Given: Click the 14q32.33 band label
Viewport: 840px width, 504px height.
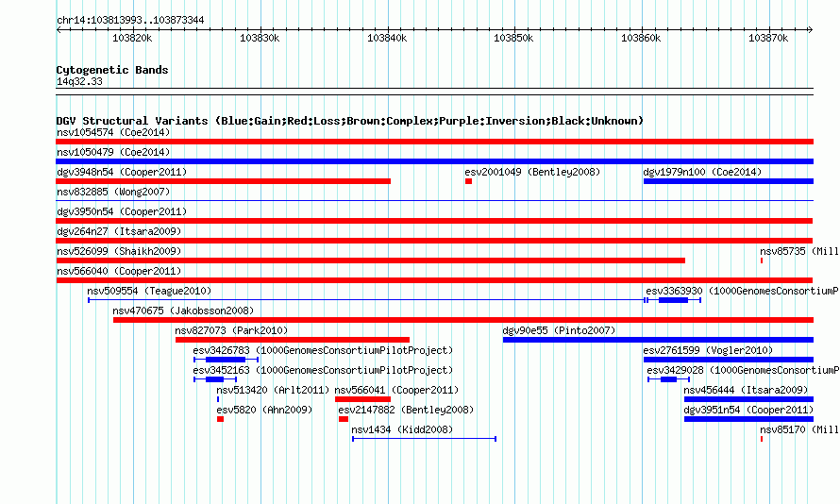Looking at the screenshot, I should point(79,81).
